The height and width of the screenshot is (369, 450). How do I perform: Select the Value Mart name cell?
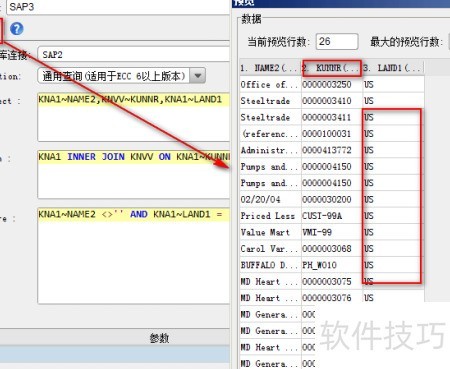point(270,232)
